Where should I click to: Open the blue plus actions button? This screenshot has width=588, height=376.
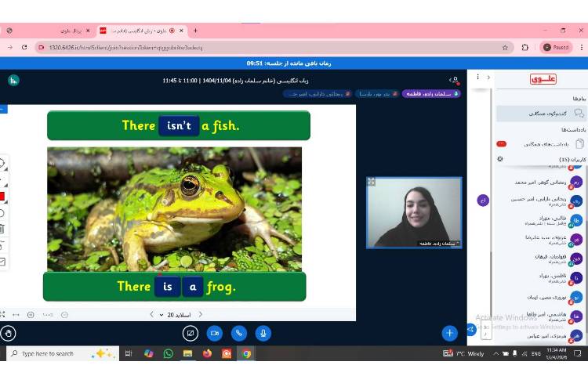[449, 333]
